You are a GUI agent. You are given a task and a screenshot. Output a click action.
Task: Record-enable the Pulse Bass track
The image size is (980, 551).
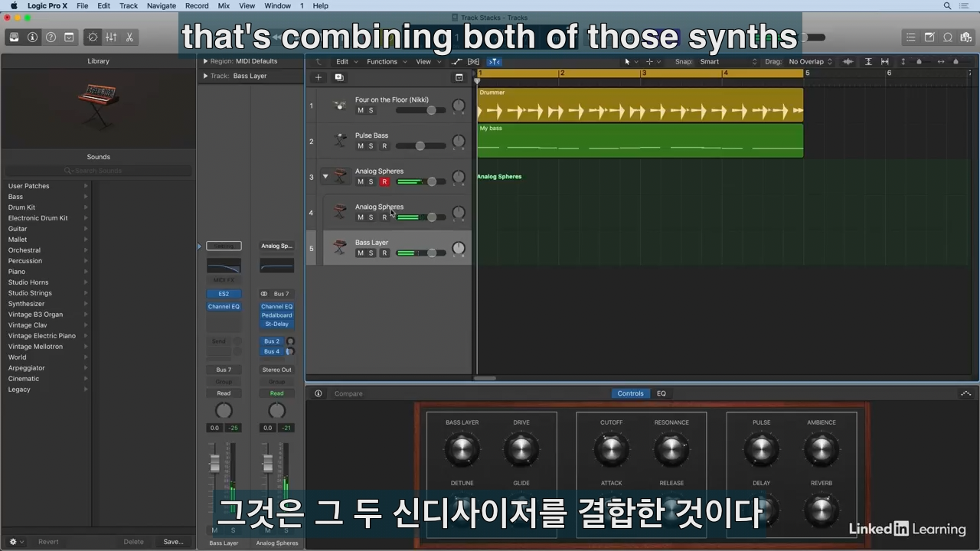coord(384,146)
